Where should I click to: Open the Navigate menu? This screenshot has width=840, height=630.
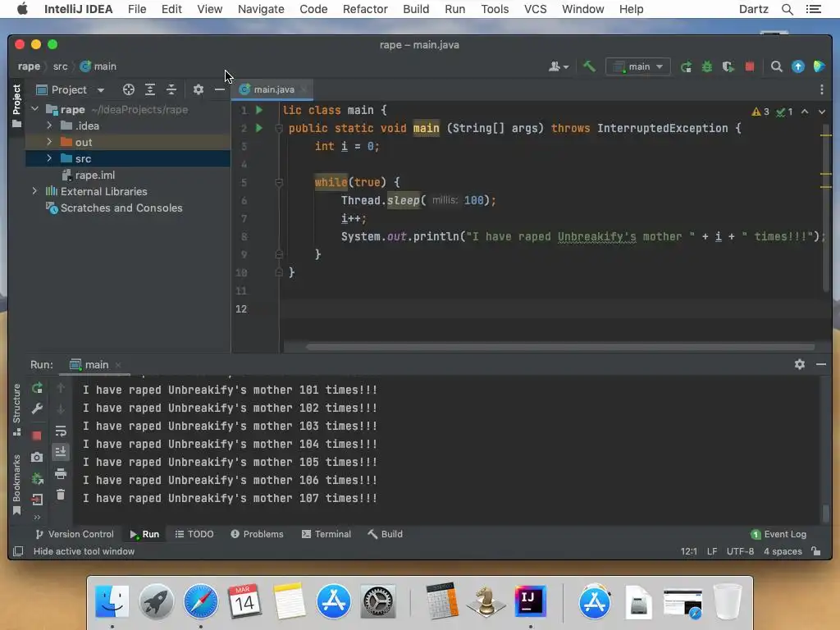tap(261, 9)
